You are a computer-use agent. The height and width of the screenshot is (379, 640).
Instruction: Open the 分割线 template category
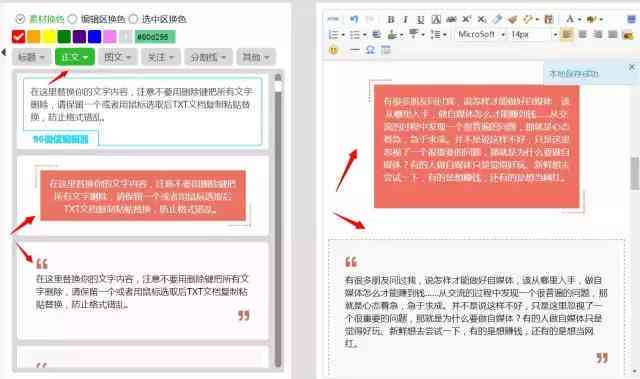pyautogui.click(x=208, y=57)
